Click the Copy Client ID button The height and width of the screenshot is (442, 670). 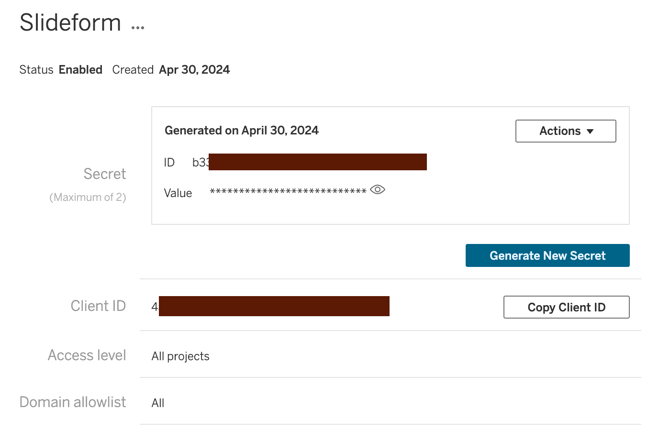coord(566,307)
